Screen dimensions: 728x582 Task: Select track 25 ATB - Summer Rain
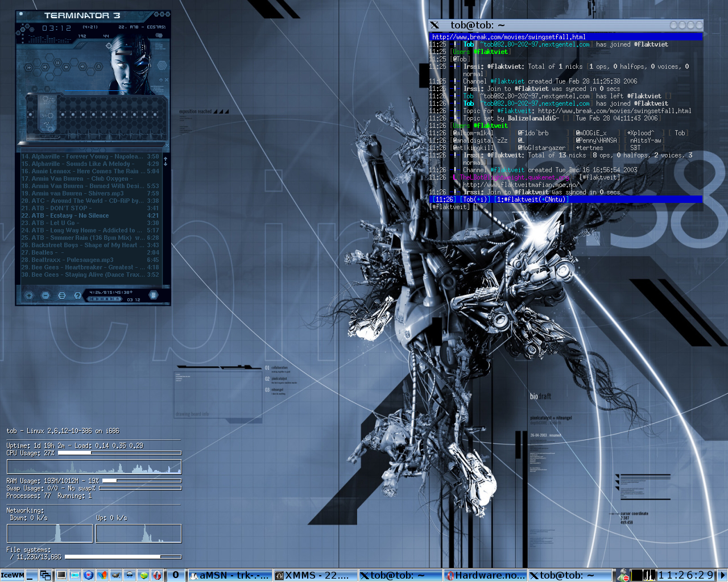click(90, 238)
